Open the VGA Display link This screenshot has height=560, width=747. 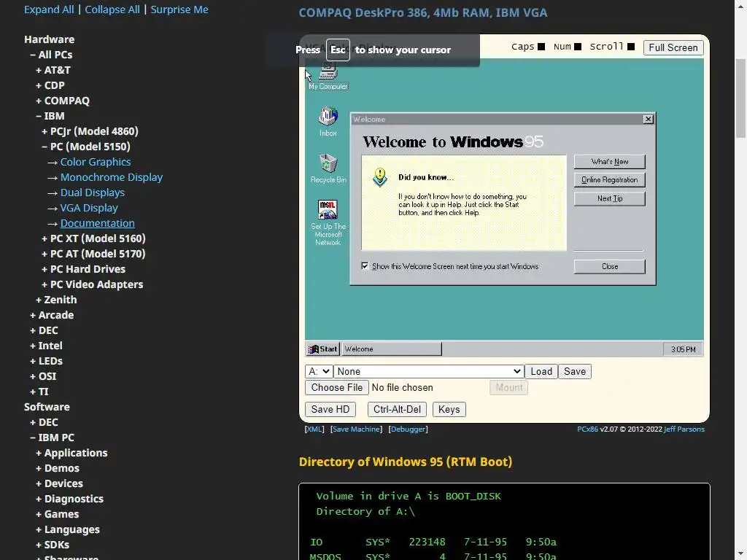(x=89, y=208)
